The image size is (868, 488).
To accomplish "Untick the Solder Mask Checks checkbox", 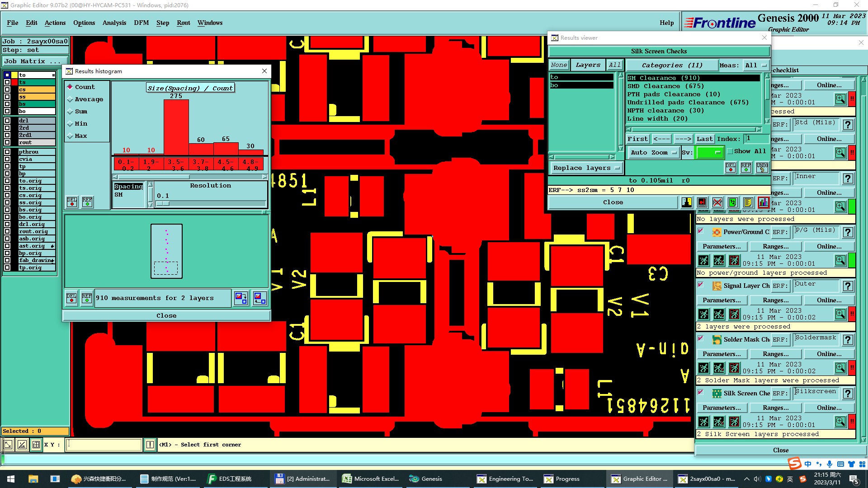I will pyautogui.click(x=700, y=338).
